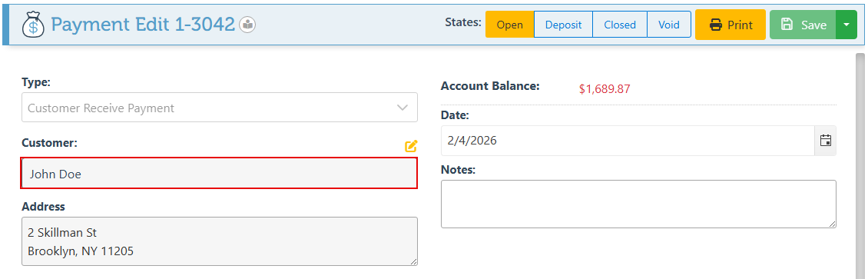Open the calendar date picker icon

click(826, 141)
